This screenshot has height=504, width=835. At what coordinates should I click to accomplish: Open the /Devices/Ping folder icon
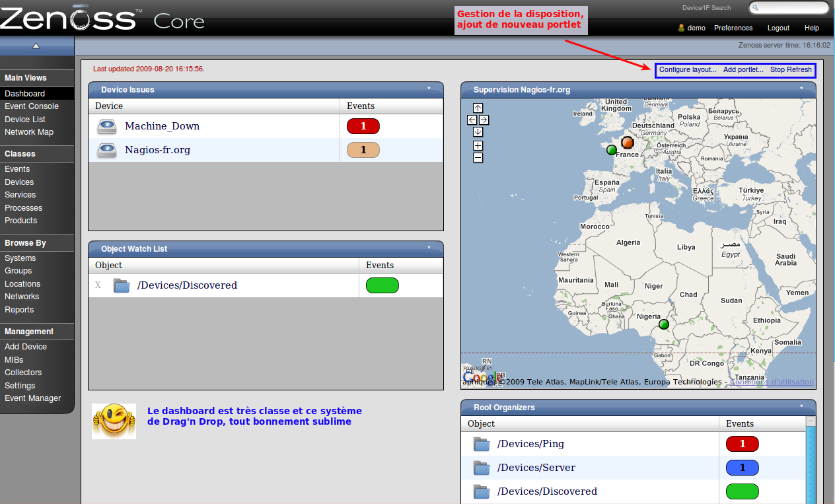coord(482,444)
